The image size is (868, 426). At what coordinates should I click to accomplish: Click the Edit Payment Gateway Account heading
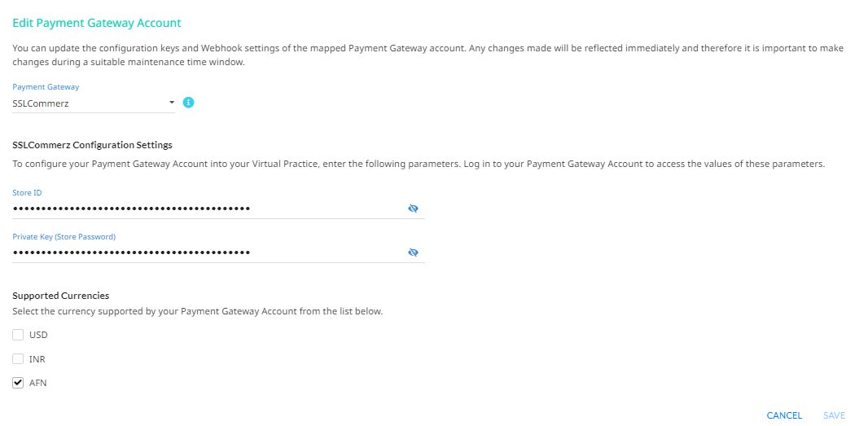tap(97, 24)
